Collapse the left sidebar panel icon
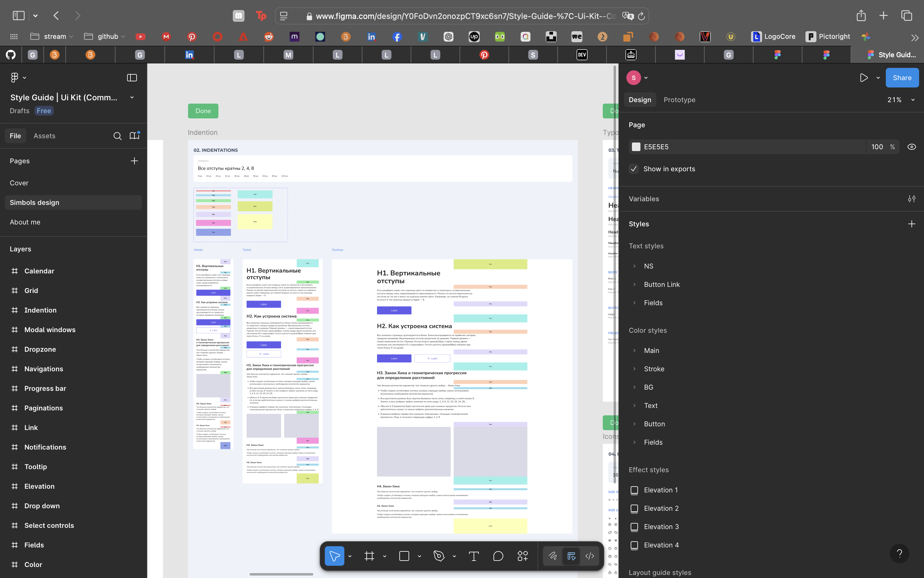Image resolution: width=924 pixels, height=578 pixels. point(132,78)
